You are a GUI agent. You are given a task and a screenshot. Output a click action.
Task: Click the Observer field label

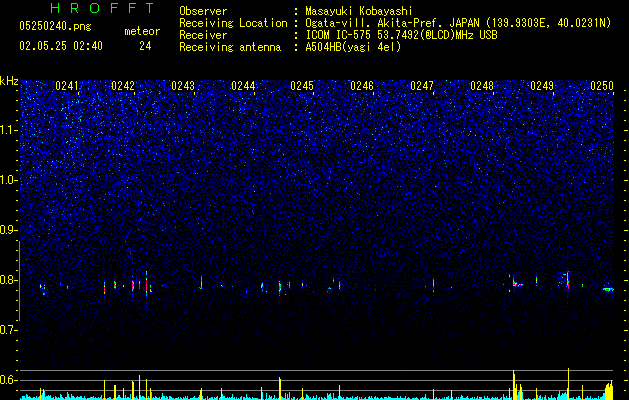(x=203, y=11)
